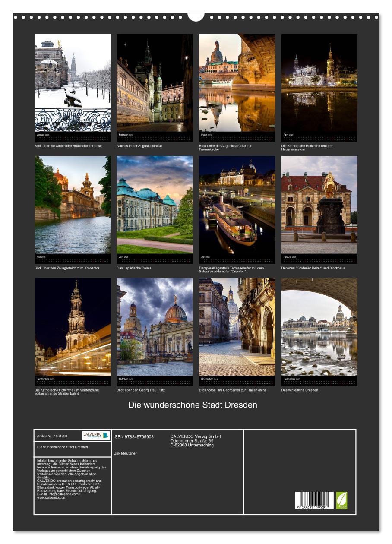
Task: Click caption 'Die Katholische Hofkirche und der Hausmannsturm'
Action: (x=307, y=148)
